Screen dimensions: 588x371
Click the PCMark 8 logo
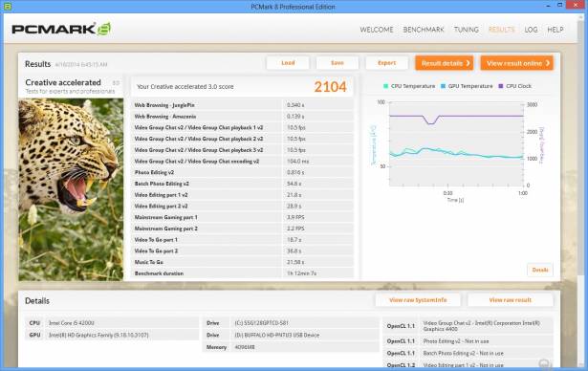(61, 30)
